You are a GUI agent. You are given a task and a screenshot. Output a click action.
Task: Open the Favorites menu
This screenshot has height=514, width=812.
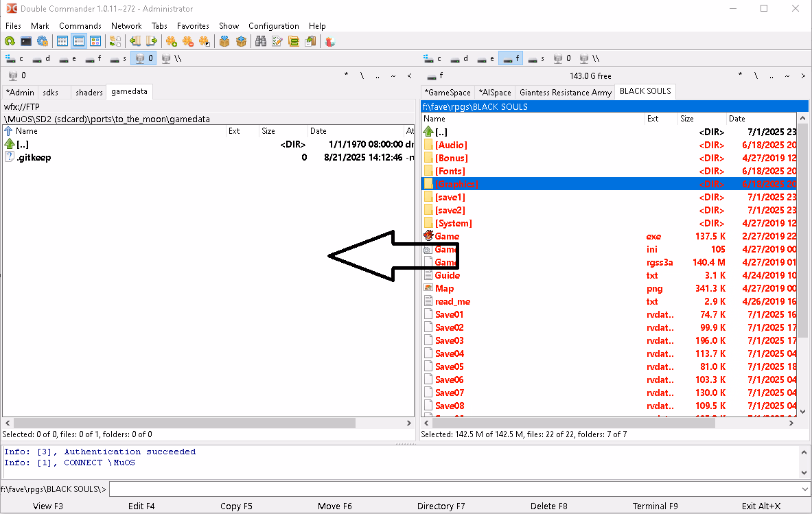[x=193, y=25]
